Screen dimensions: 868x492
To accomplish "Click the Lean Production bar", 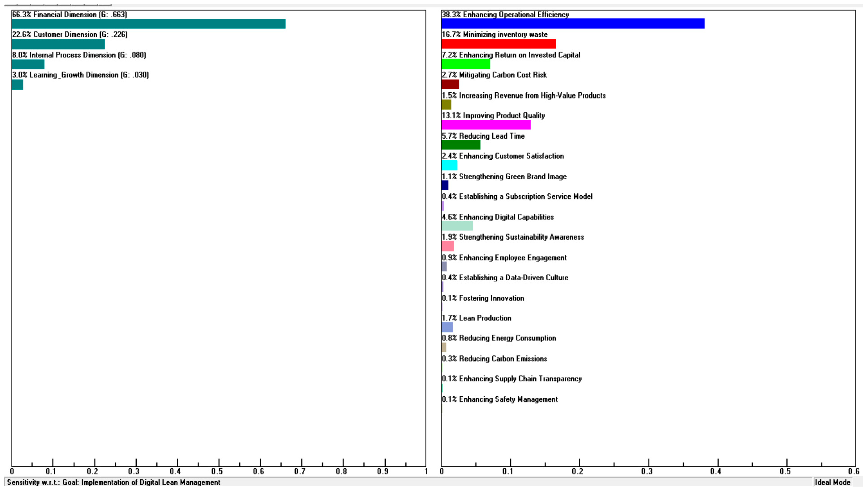I will tap(447, 327).
